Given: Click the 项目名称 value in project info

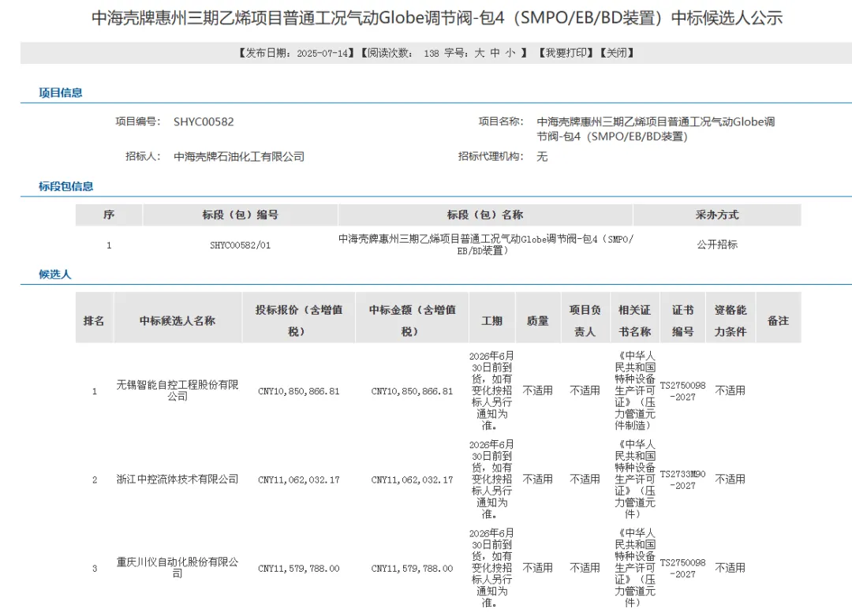Looking at the screenshot, I should (x=656, y=129).
